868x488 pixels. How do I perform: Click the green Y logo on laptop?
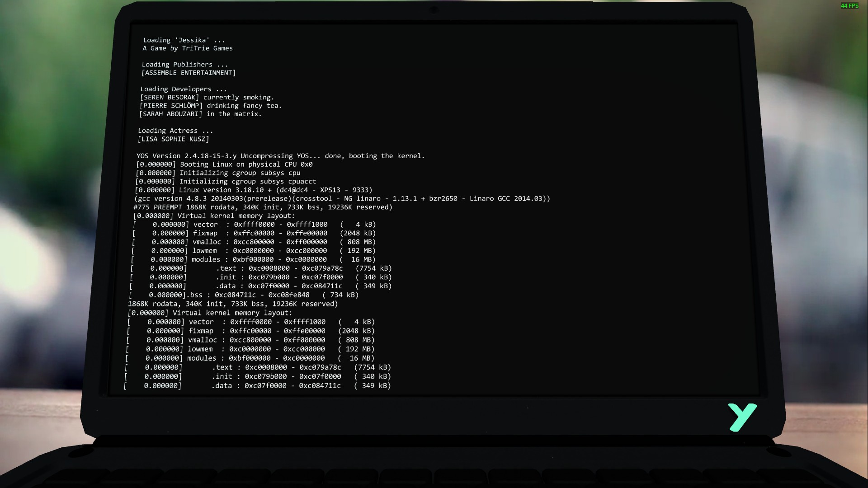pos(742,417)
